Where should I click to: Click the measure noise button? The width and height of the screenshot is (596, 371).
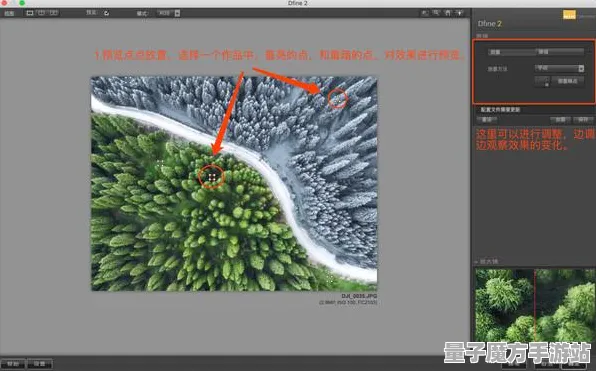[567, 81]
